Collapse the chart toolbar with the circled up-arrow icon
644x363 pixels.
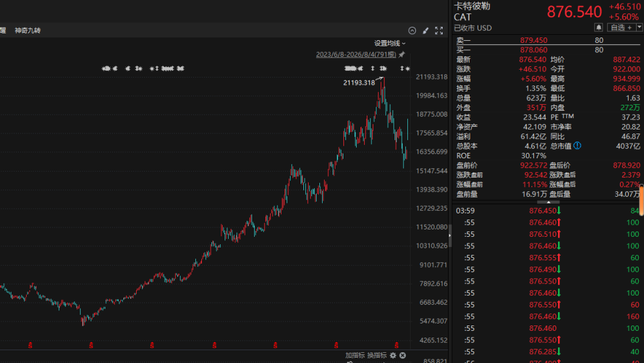(x=412, y=30)
